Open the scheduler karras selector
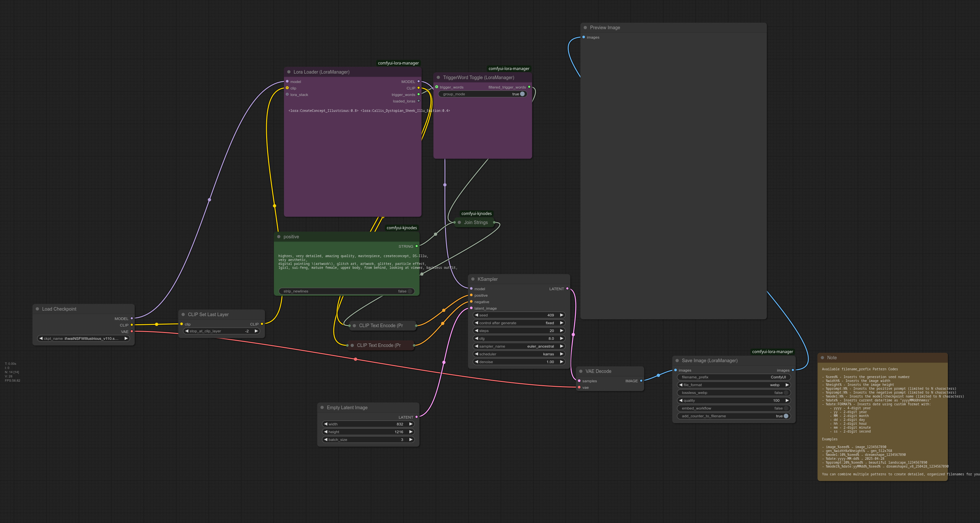 (518, 354)
